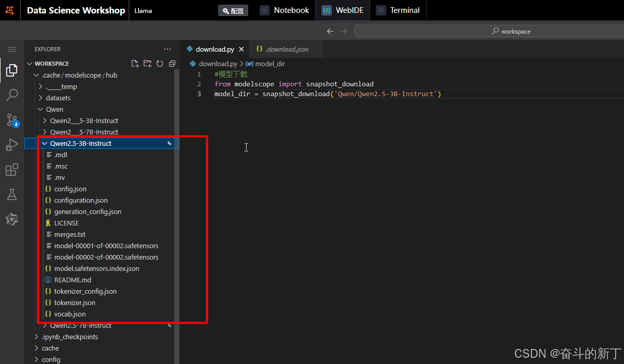Collapse the .cache/modelscope/hub folder

[x=79, y=75]
